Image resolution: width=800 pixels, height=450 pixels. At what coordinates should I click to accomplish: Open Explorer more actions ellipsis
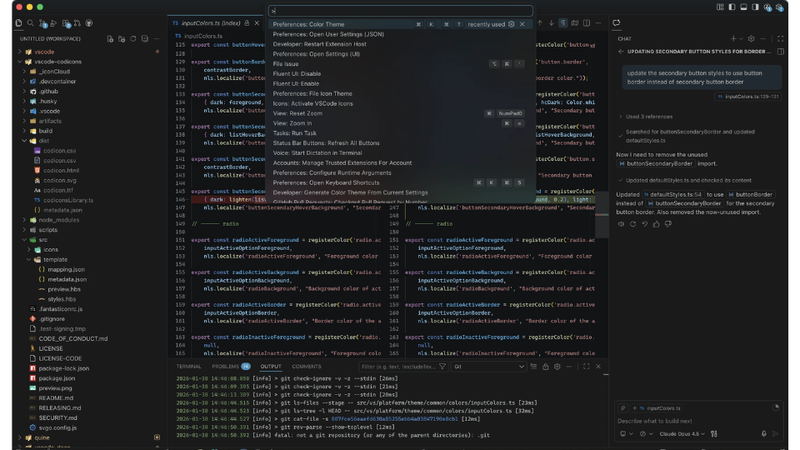[157, 39]
